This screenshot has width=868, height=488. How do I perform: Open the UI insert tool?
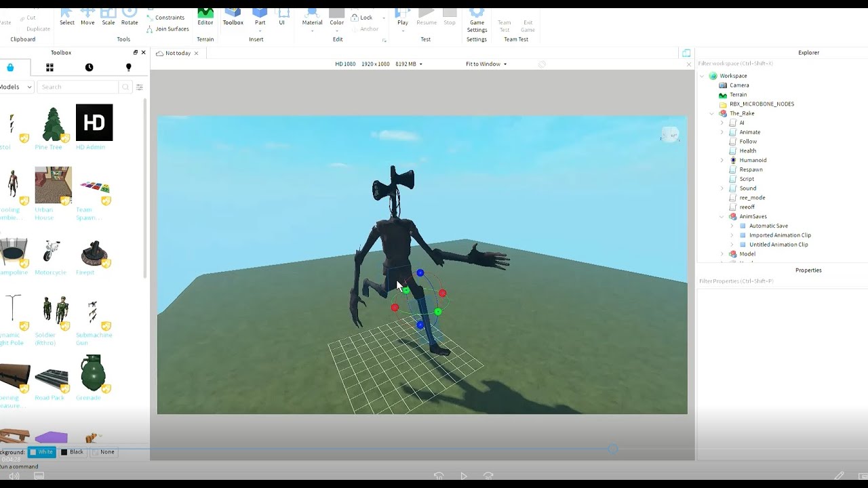point(282,16)
